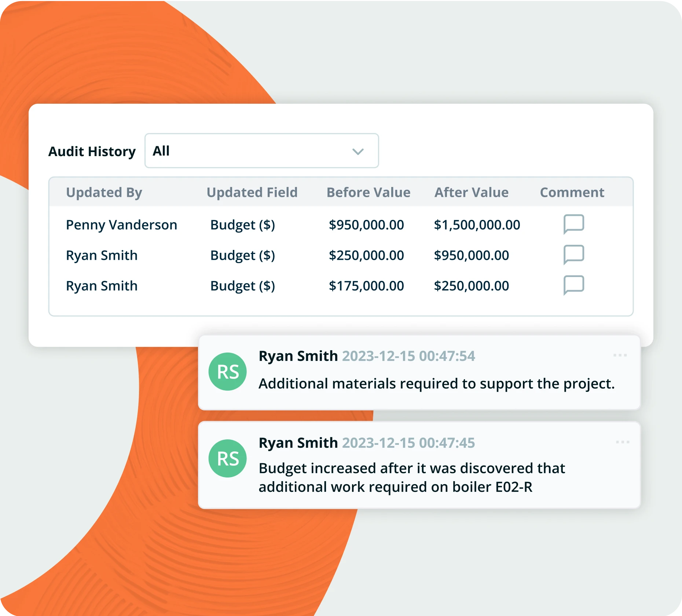Open the Audit History 'All' dropdown
682x616 pixels.
(261, 151)
